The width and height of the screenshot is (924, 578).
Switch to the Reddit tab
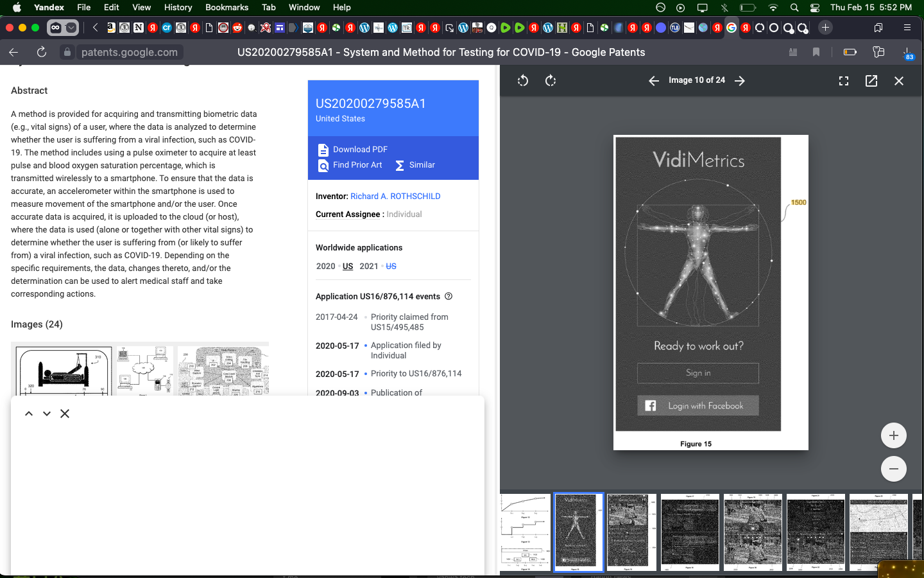point(237,28)
